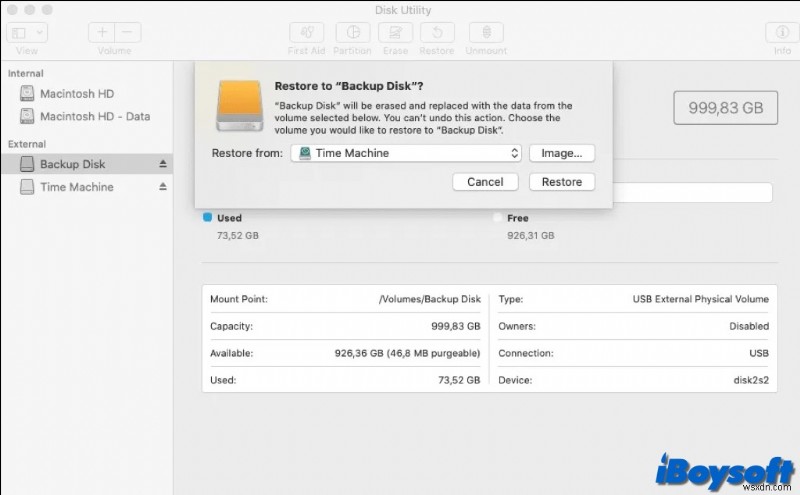The image size is (800, 495).
Task: Choose the Restore toolbar icon
Action: coord(437,33)
